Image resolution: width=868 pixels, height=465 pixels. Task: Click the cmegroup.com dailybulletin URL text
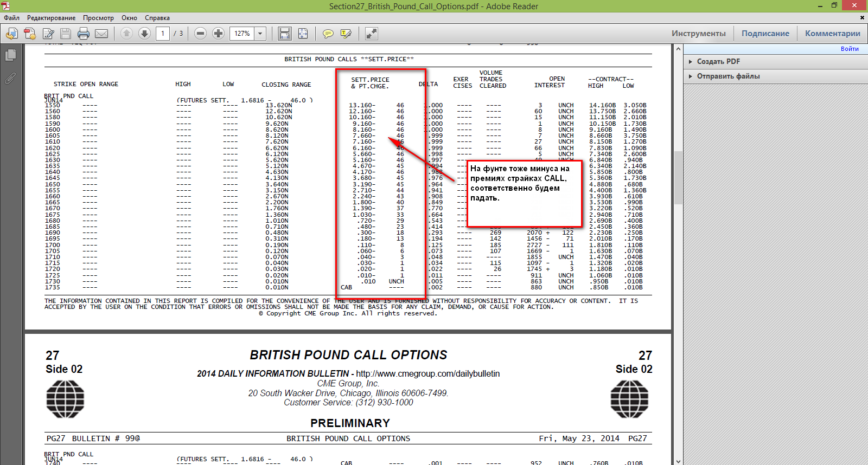(x=428, y=374)
